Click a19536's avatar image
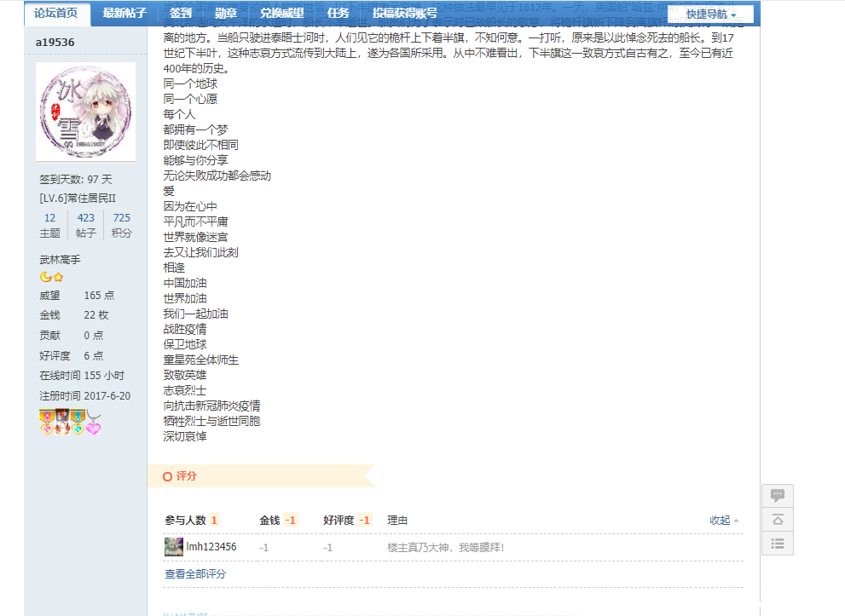845x616 pixels. point(85,112)
